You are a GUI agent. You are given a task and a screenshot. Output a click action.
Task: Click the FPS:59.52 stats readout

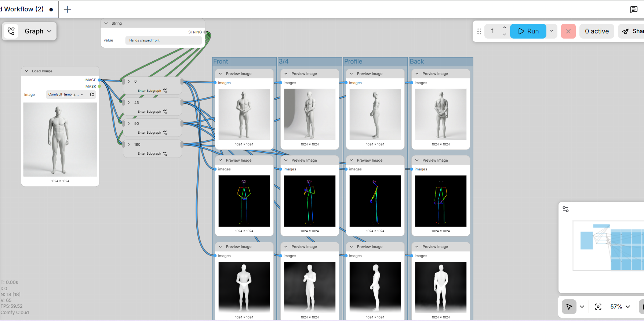12,306
